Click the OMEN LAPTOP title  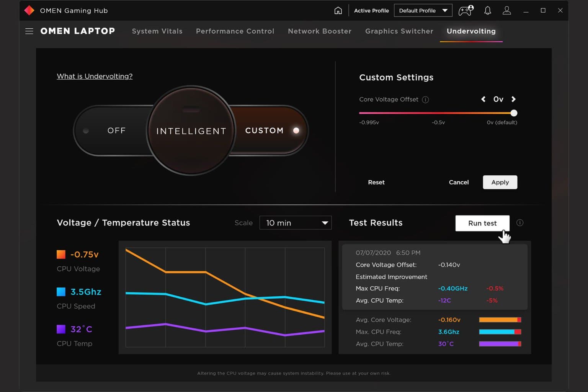coord(78,31)
